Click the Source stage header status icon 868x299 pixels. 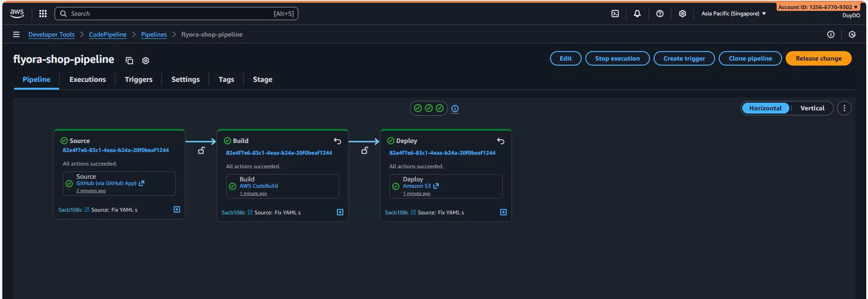click(64, 141)
